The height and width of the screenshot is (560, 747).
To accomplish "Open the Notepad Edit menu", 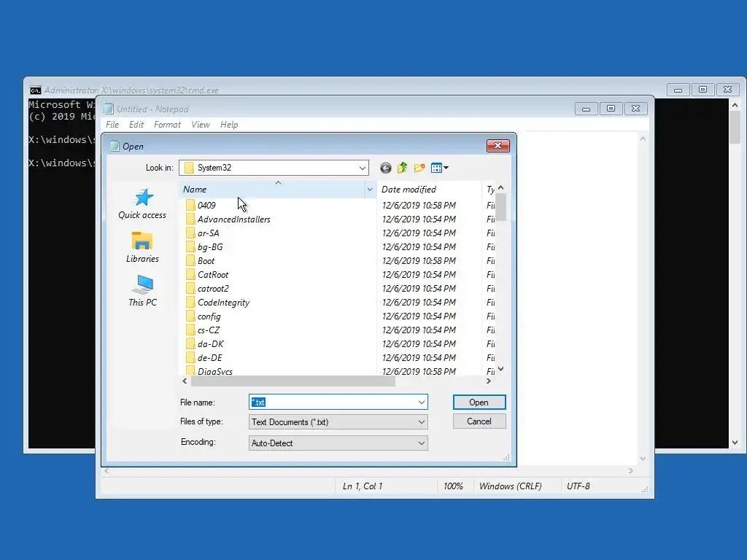I will pos(136,125).
